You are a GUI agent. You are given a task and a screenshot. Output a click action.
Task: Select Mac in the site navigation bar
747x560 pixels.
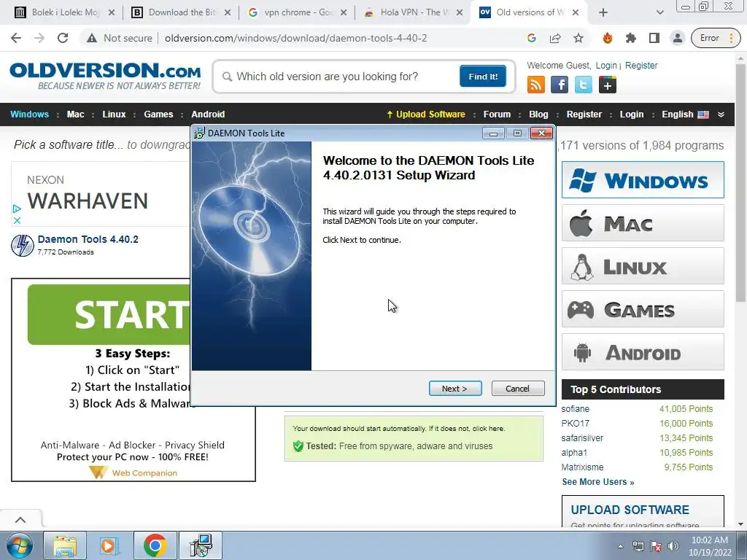[x=75, y=114]
